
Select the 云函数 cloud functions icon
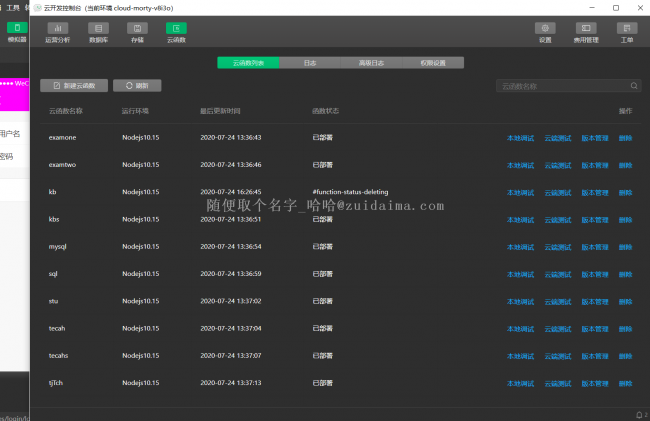tap(175, 32)
